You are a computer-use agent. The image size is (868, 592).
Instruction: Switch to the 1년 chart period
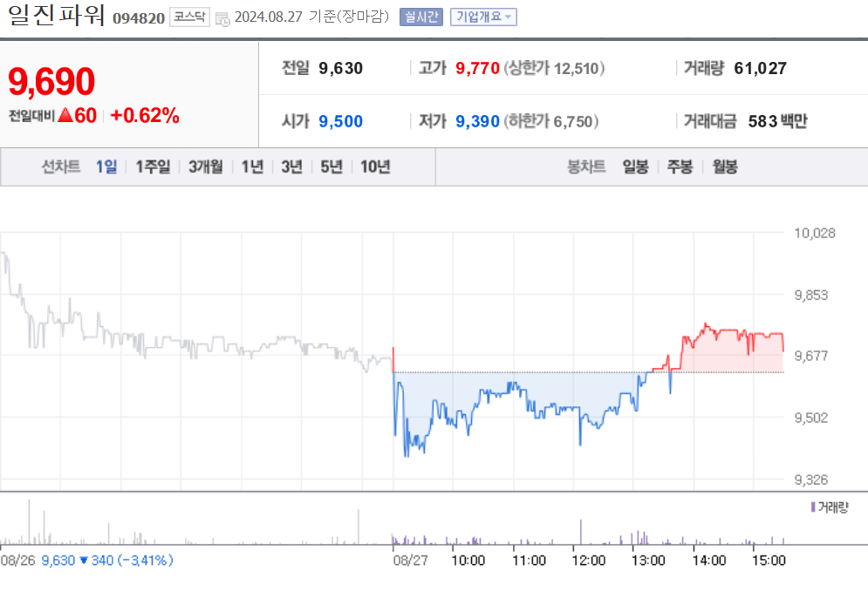coord(252,167)
